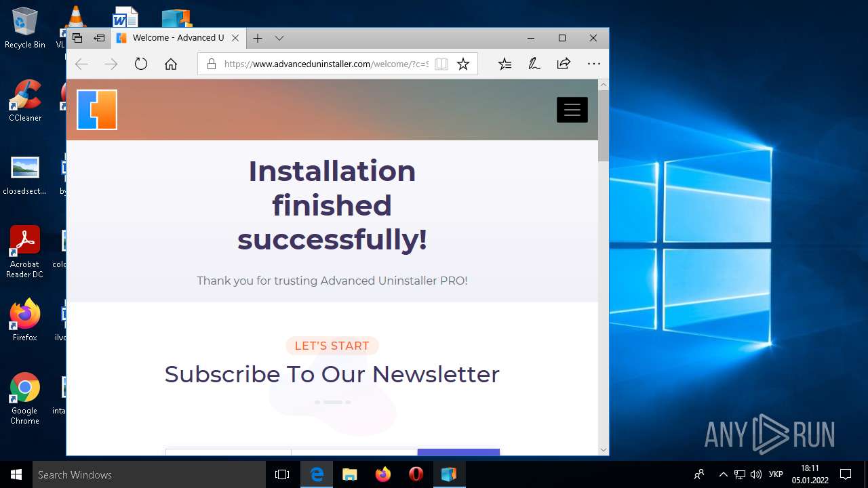Open the website hamburger menu
The image size is (868, 488).
572,110
